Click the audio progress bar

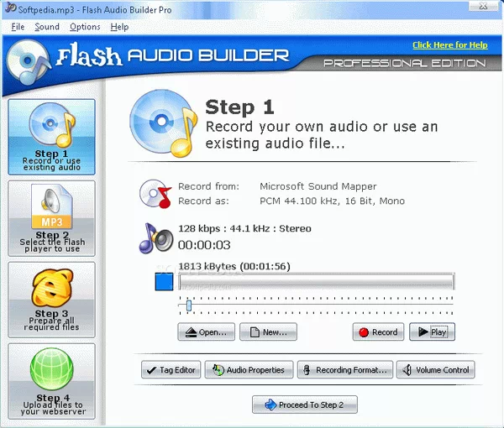pyautogui.click(x=317, y=282)
